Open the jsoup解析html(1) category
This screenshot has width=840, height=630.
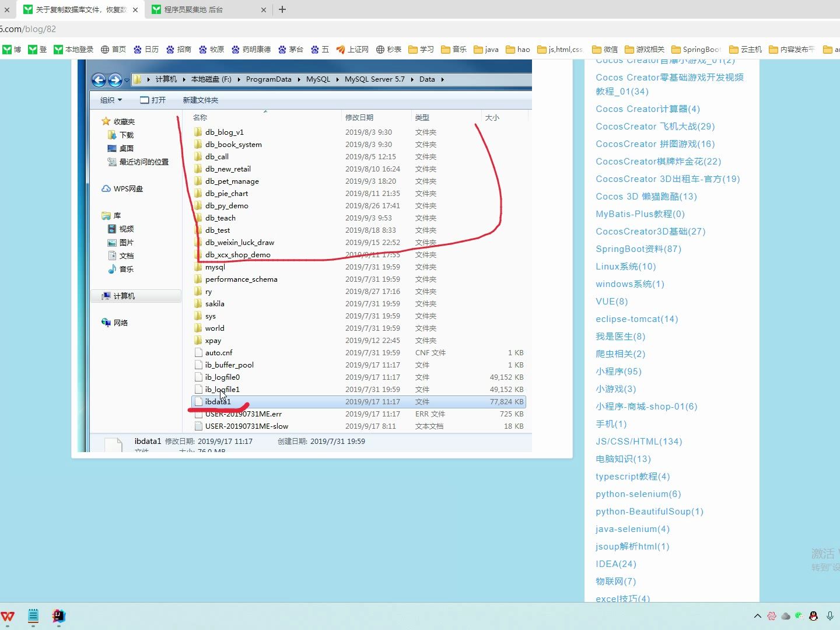(633, 547)
